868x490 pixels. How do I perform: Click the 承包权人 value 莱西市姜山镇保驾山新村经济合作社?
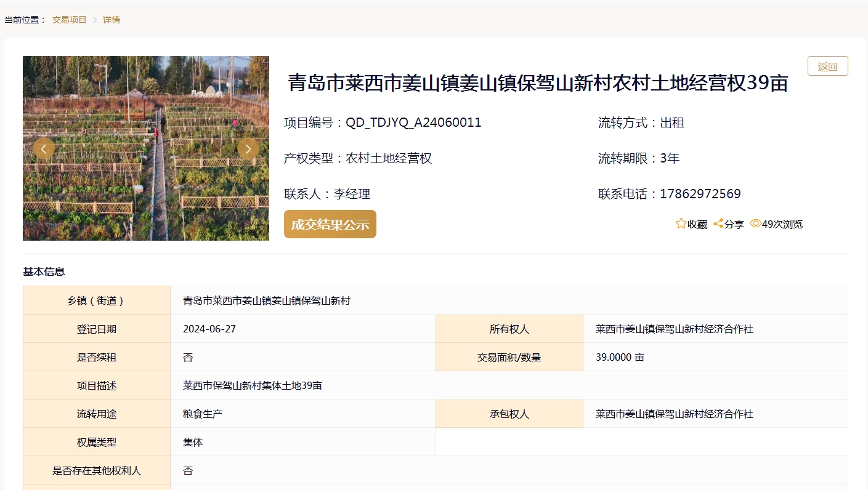pyautogui.click(x=675, y=414)
